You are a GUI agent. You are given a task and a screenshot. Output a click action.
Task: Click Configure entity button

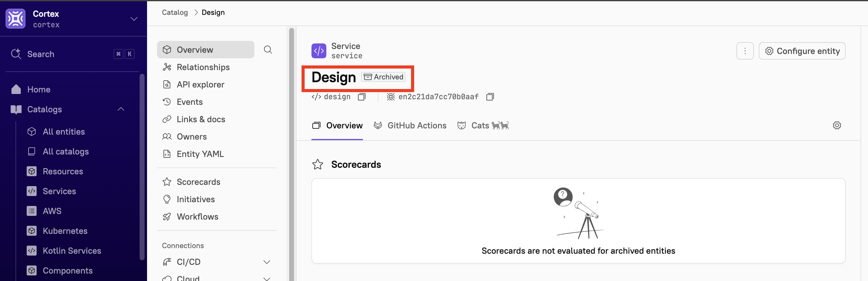[x=802, y=51]
